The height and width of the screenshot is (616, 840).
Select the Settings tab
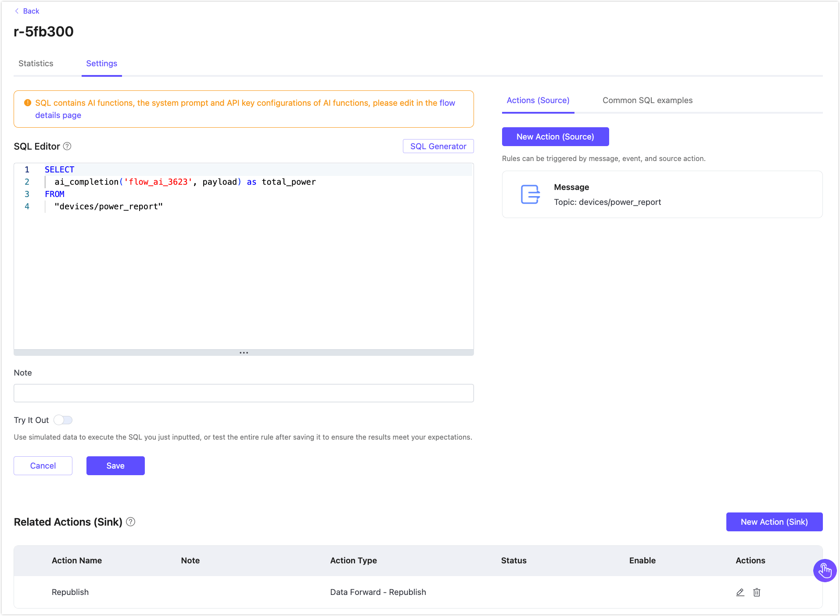101,63
